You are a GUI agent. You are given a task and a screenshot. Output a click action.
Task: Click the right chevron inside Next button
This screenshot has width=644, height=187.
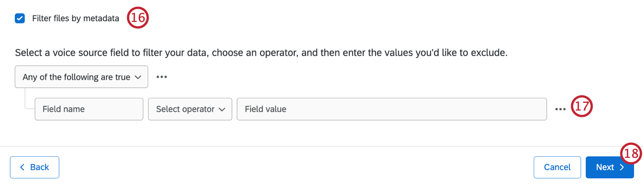pyautogui.click(x=622, y=167)
